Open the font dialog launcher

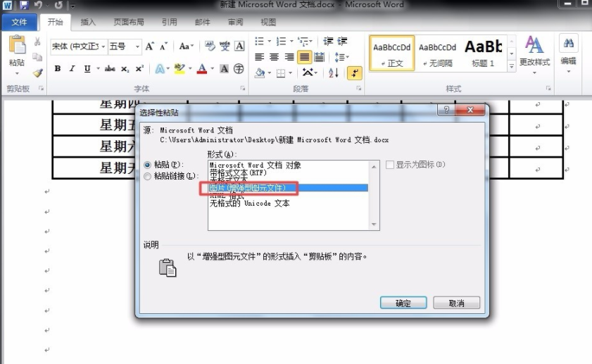pyautogui.click(x=243, y=88)
